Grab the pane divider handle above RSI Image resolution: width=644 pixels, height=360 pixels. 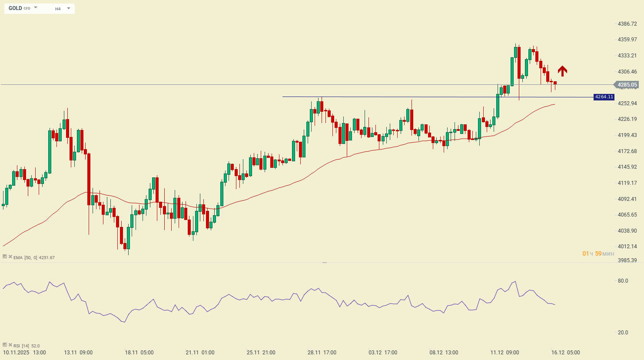pos(324,263)
